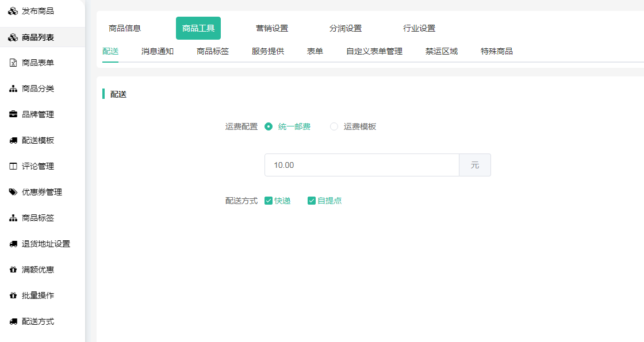Select the 自定义表单管理 sub-tab
This screenshot has height=342, width=644.
click(x=374, y=51)
